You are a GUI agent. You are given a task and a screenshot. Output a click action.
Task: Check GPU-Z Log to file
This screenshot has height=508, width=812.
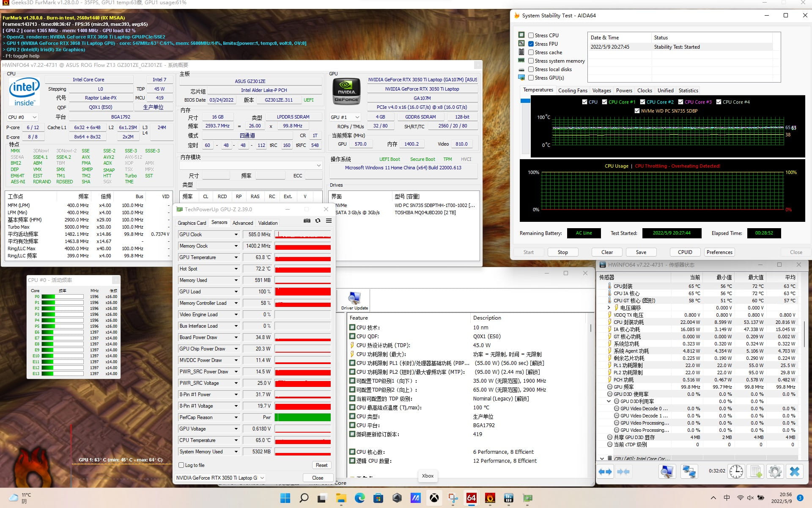[x=181, y=465]
